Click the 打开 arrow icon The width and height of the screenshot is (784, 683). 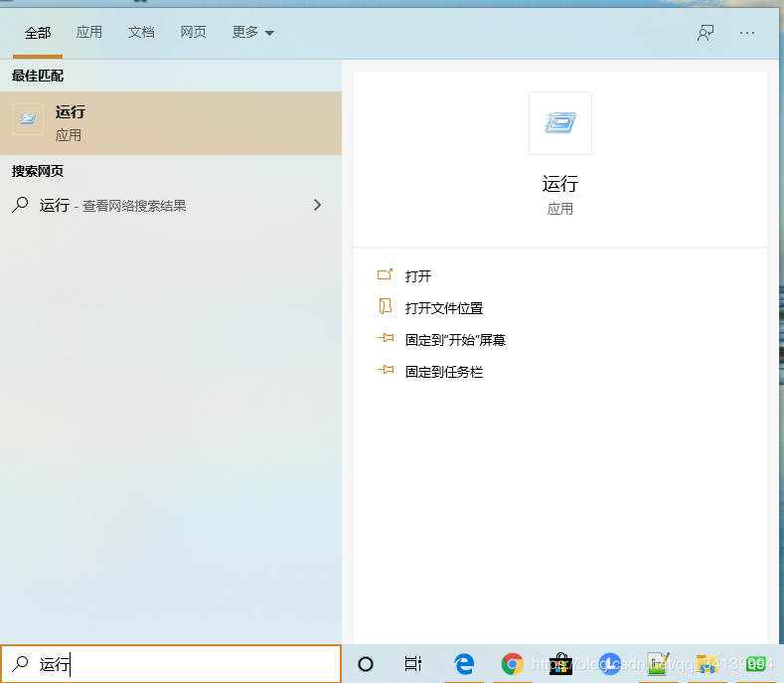tap(385, 274)
